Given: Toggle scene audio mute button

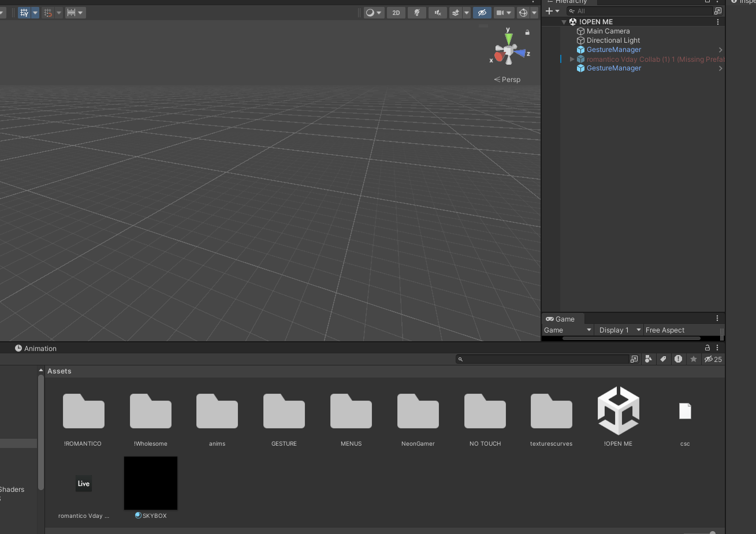Looking at the screenshot, I should click(438, 13).
